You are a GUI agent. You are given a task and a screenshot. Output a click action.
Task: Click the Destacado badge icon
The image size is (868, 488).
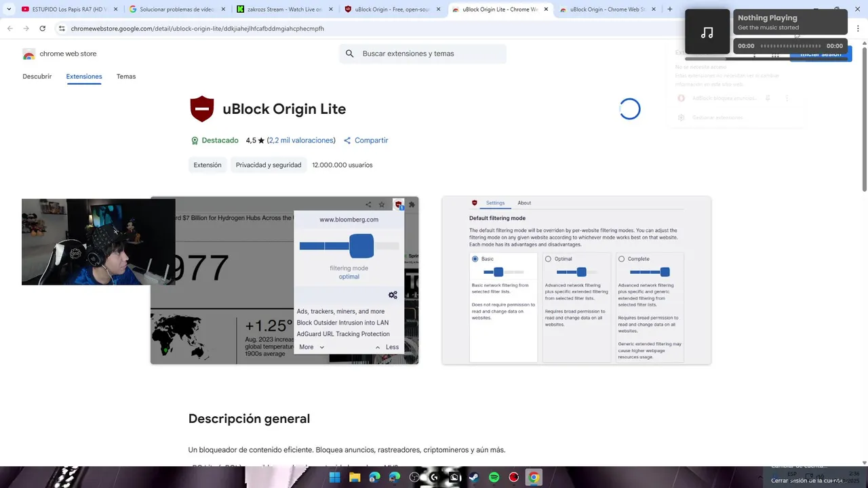click(195, 140)
